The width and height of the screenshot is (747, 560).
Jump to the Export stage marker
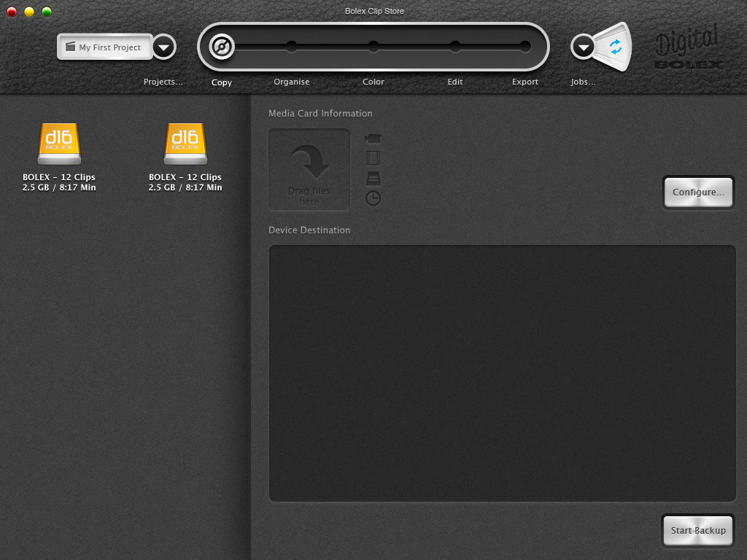[525, 46]
